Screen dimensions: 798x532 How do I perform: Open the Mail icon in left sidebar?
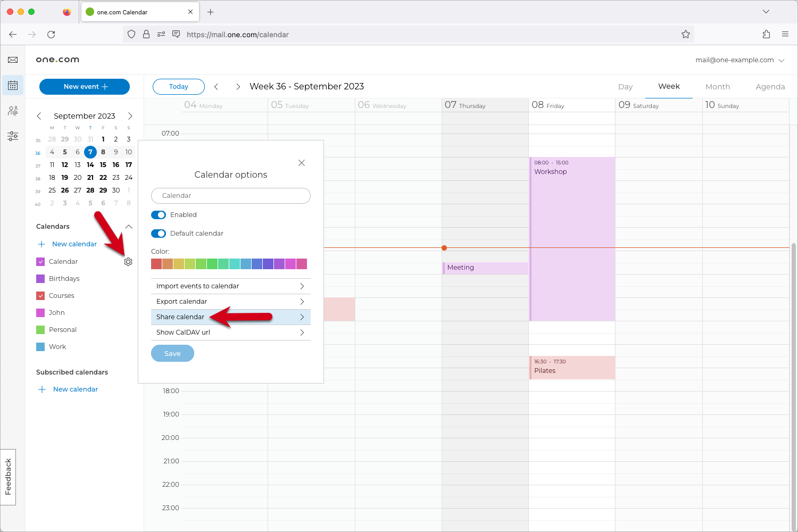pos(13,60)
